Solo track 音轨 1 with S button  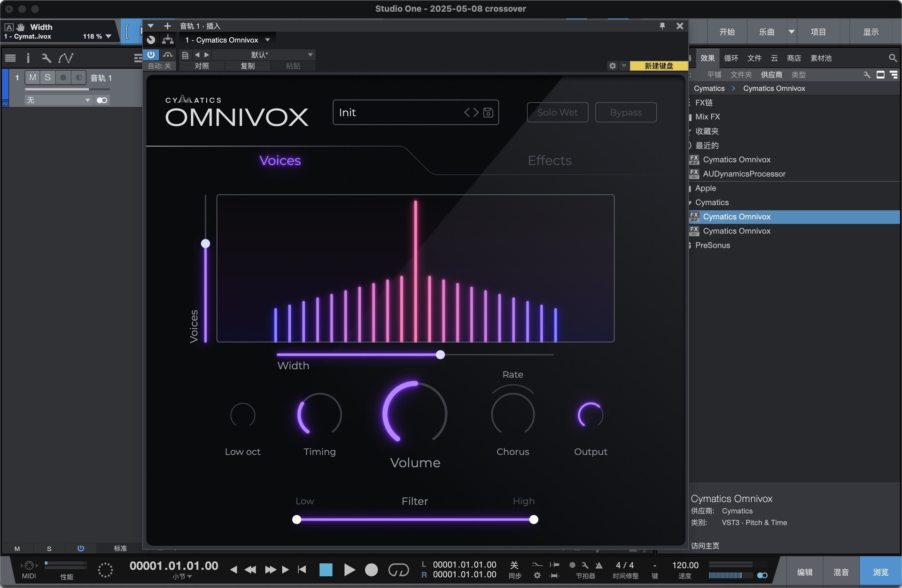coord(47,77)
